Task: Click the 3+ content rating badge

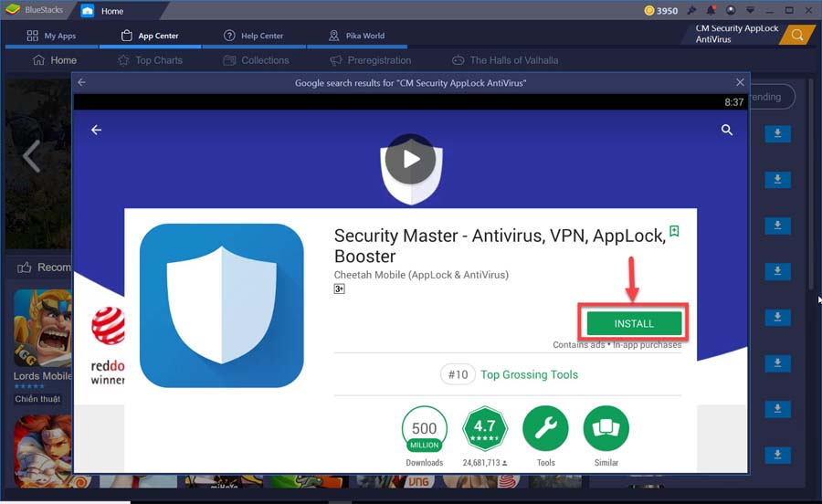Action: pyautogui.click(x=339, y=289)
